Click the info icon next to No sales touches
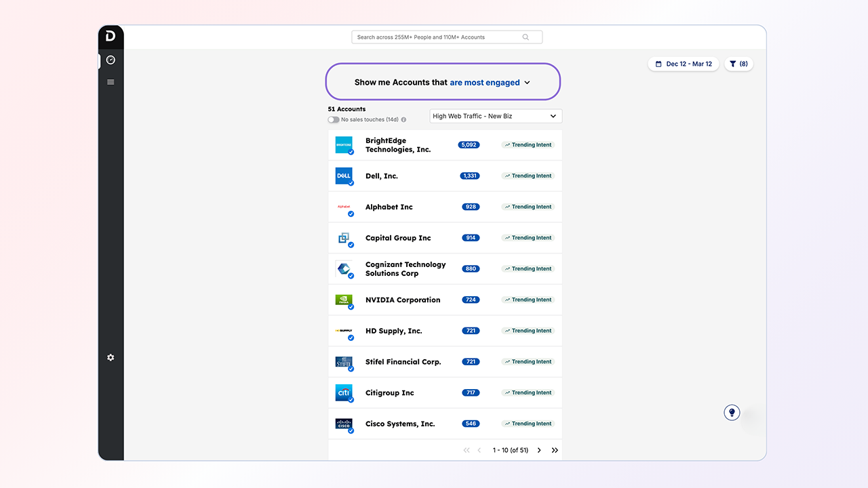The height and width of the screenshot is (488, 868). click(403, 120)
